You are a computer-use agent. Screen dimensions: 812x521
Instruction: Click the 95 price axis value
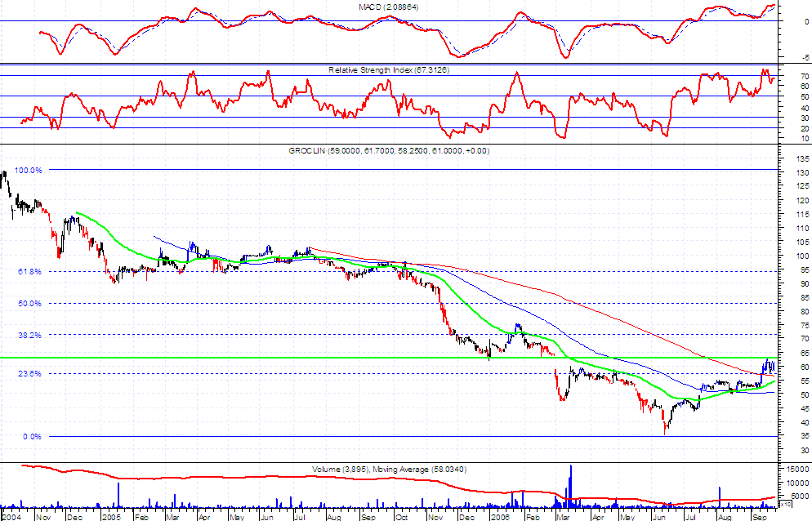coord(805,269)
